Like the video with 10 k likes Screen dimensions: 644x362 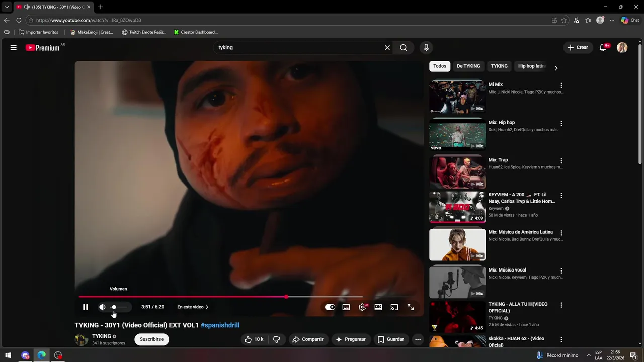pyautogui.click(x=254, y=339)
